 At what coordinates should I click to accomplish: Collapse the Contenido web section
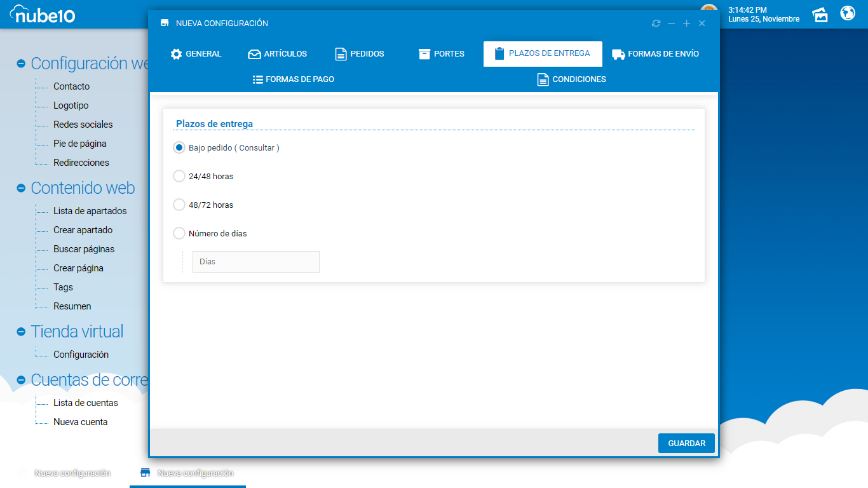pyautogui.click(x=21, y=188)
